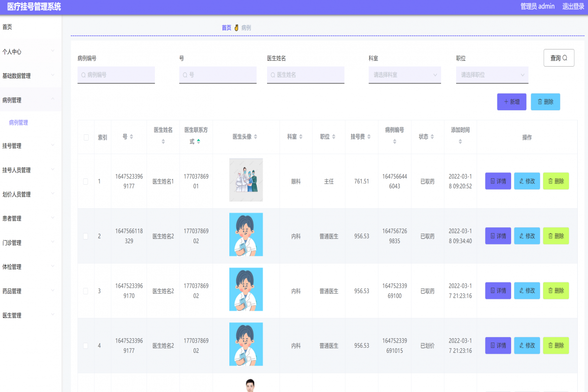
Task: Click the 查询 search magnifier icon
Action: coord(564,57)
